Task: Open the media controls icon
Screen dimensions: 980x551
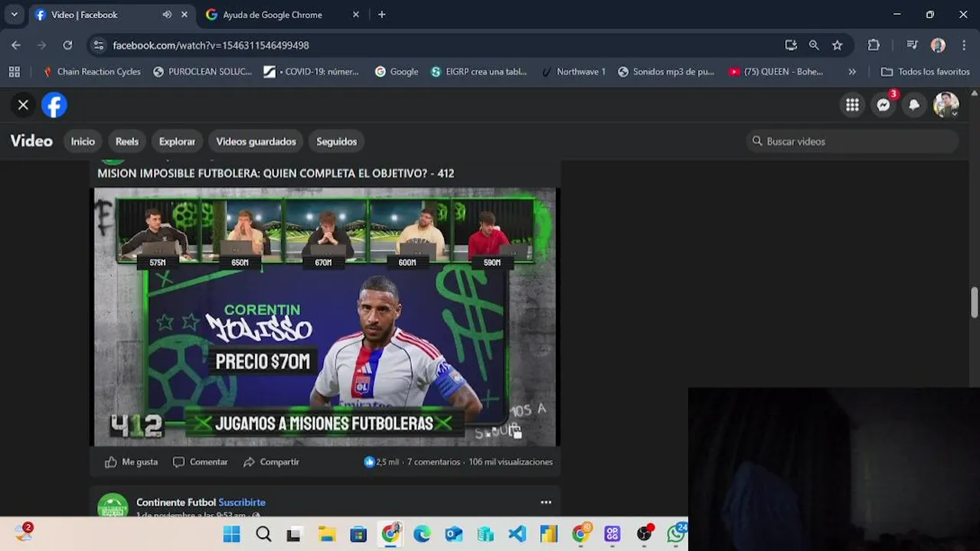Action: click(x=912, y=45)
